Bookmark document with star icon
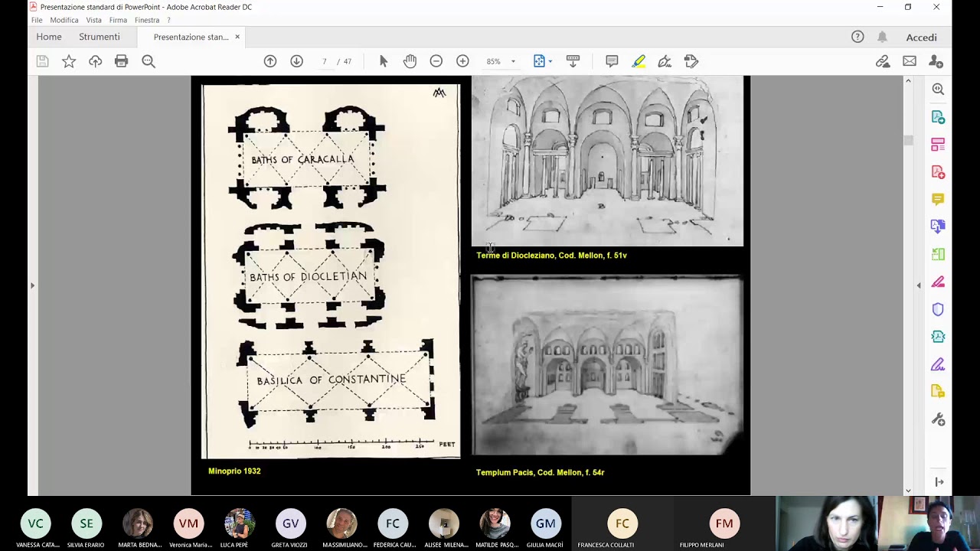The height and width of the screenshot is (551, 980). 69,61
